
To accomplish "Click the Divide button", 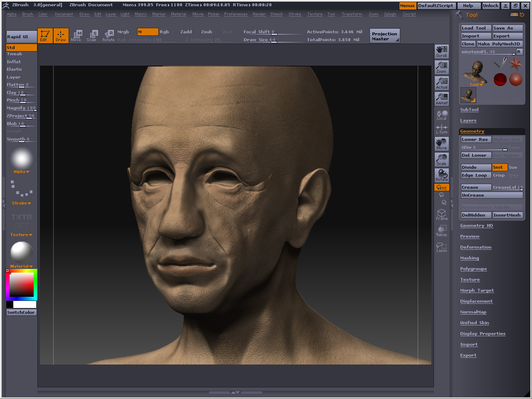I will [x=475, y=167].
